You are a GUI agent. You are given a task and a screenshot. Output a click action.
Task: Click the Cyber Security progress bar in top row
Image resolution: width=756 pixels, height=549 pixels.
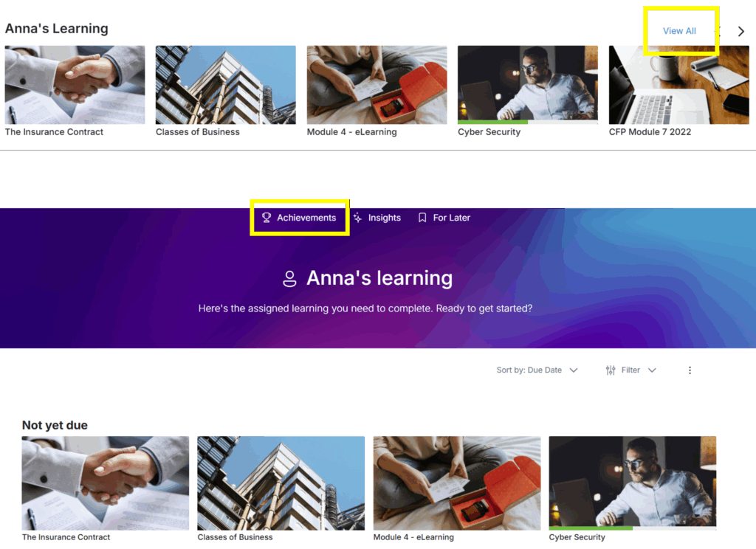pyautogui.click(x=527, y=122)
